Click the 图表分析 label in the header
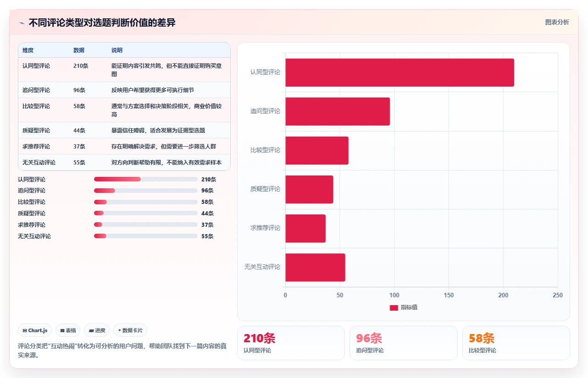Image resolution: width=588 pixels, height=378 pixels. point(557,22)
